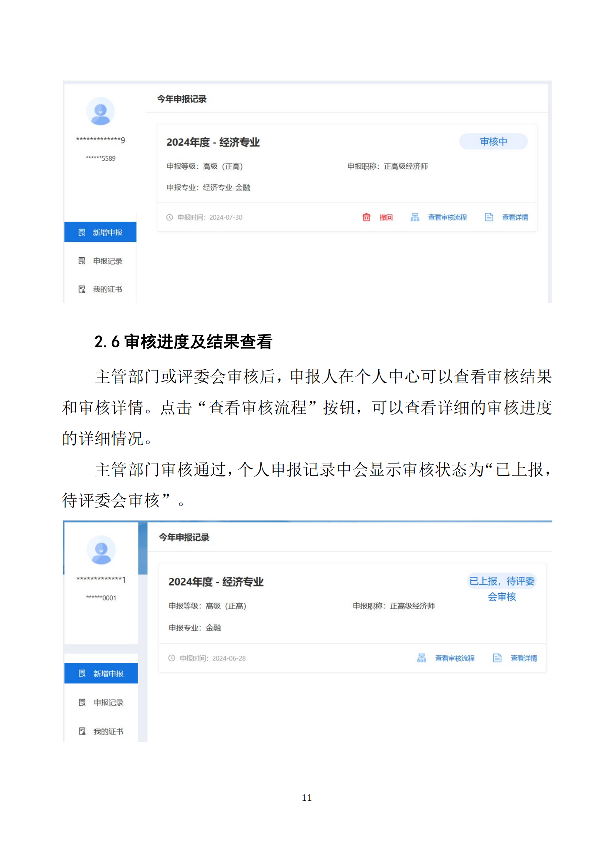
Task: Click the user avatar in the lower panel
Action: (x=101, y=550)
